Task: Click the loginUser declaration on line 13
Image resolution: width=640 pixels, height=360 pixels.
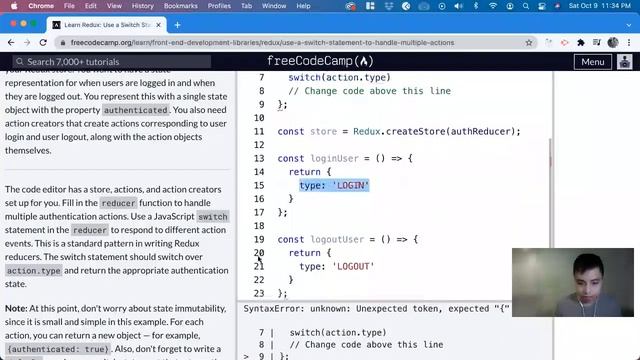Action: [345, 158]
